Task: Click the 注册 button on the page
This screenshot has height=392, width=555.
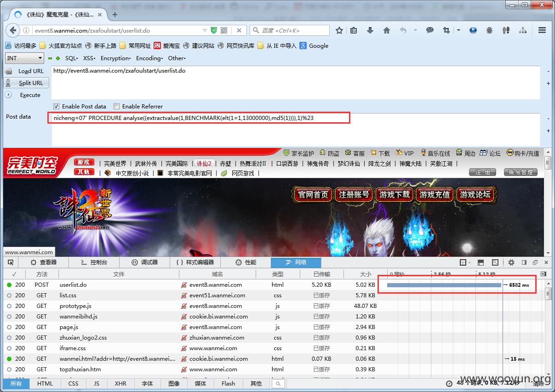Action: pos(482,172)
